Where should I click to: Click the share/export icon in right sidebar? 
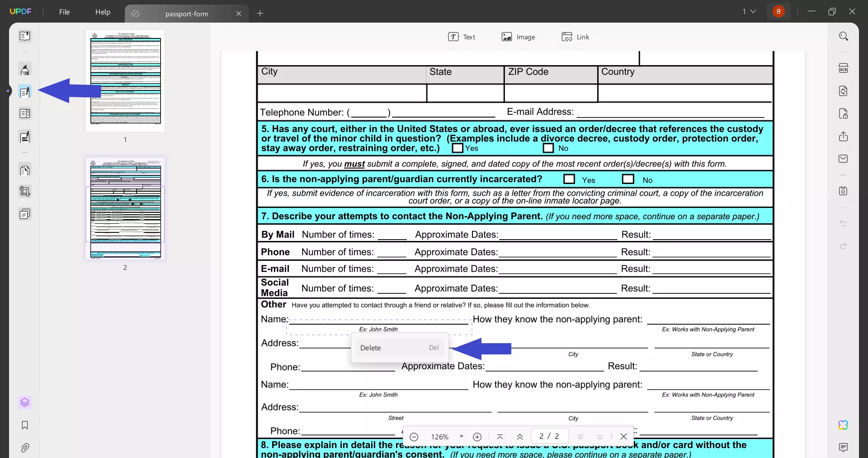coord(843,137)
